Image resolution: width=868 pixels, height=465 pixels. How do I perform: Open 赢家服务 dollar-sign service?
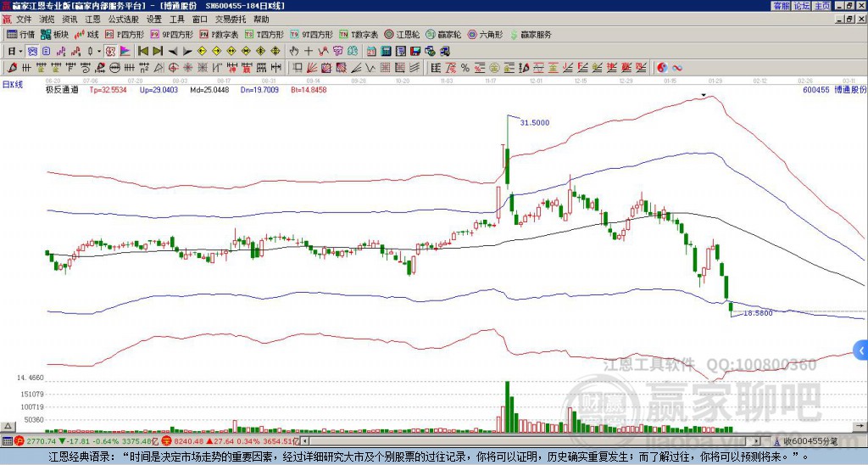pyautogui.click(x=531, y=34)
